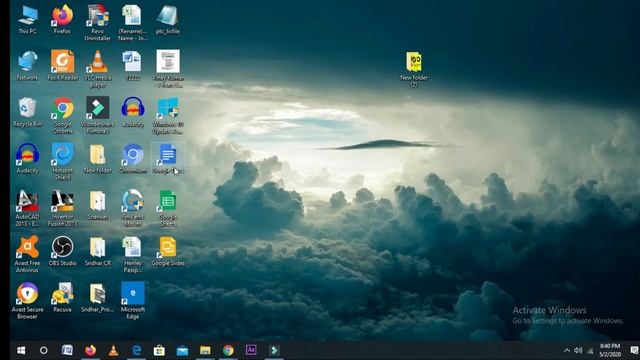Select the ptc_licfile desktop file

pyautogui.click(x=168, y=20)
